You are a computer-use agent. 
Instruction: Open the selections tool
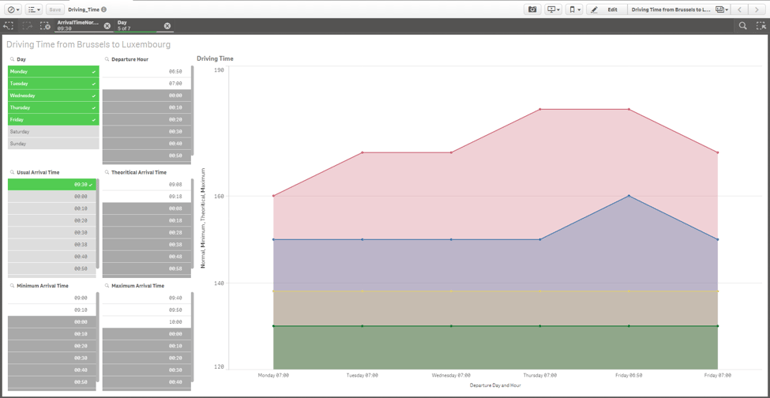click(x=761, y=26)
